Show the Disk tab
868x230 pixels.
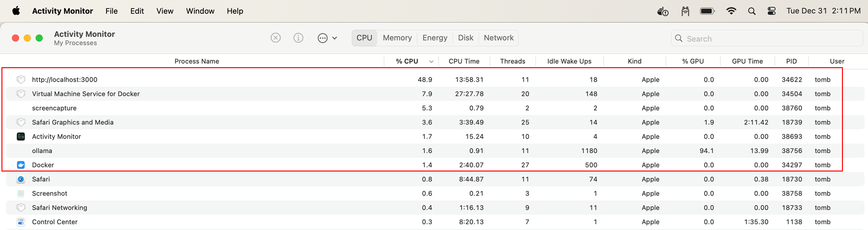465,38
